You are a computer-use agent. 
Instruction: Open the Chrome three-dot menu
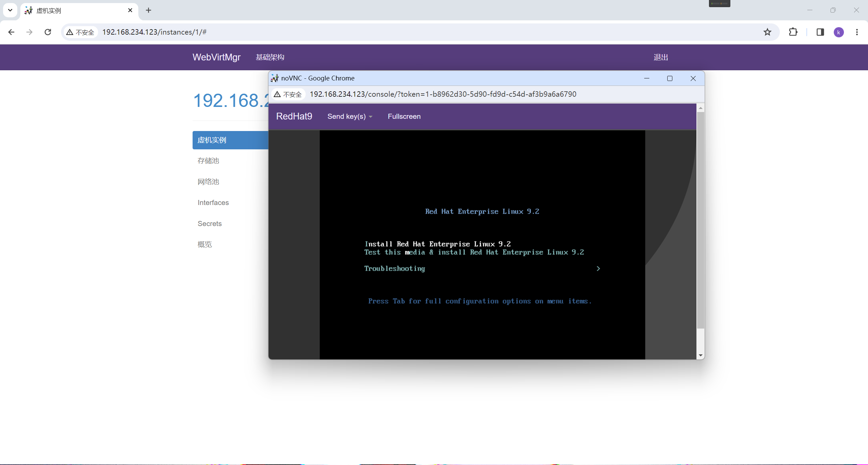click(857, 32)
